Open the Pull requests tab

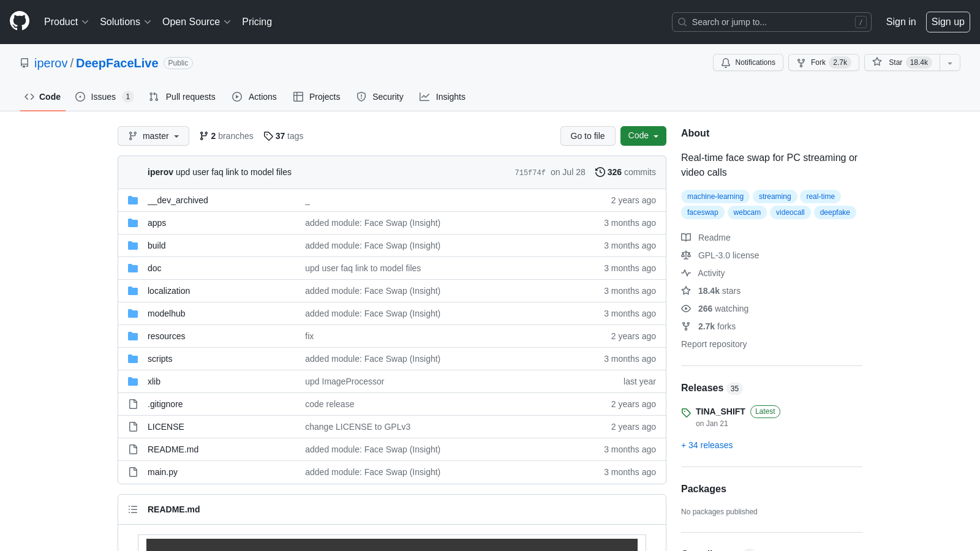tap(183, 97)
